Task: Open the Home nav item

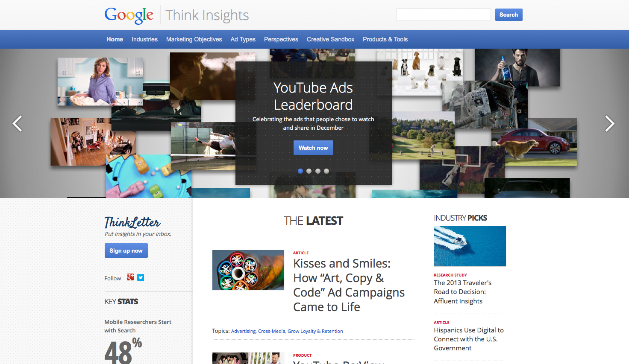Action: [x=115, y=39]
